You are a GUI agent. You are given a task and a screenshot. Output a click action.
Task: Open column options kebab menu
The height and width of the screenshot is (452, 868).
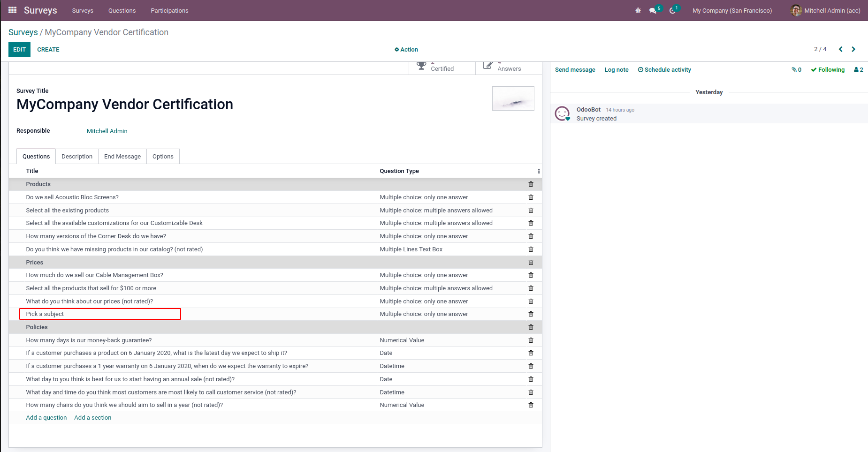point(539,171)
